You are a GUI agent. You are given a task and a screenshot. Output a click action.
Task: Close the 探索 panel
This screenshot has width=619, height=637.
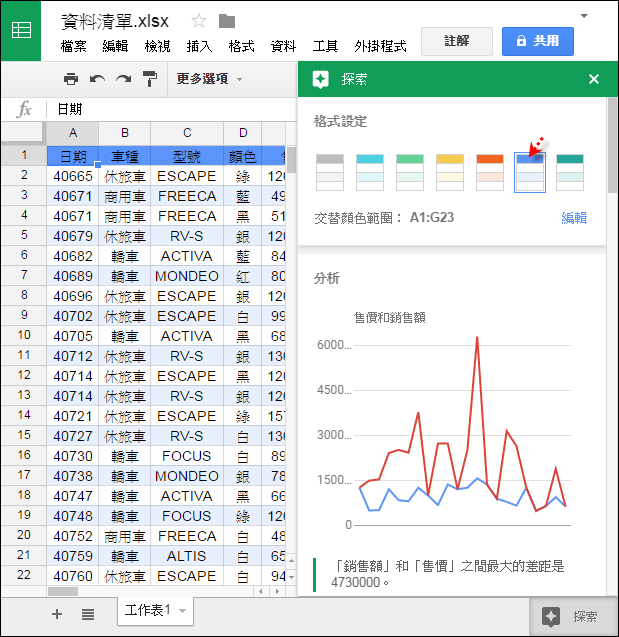593,79
